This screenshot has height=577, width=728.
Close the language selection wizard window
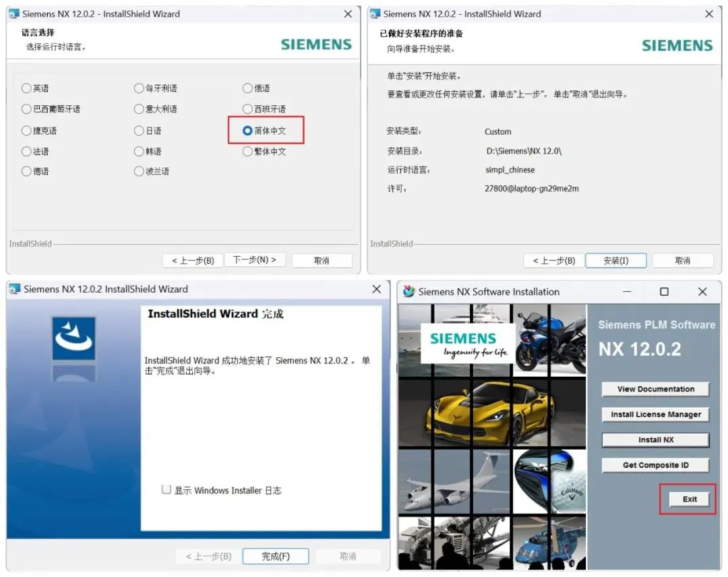(x=348, y=14)
